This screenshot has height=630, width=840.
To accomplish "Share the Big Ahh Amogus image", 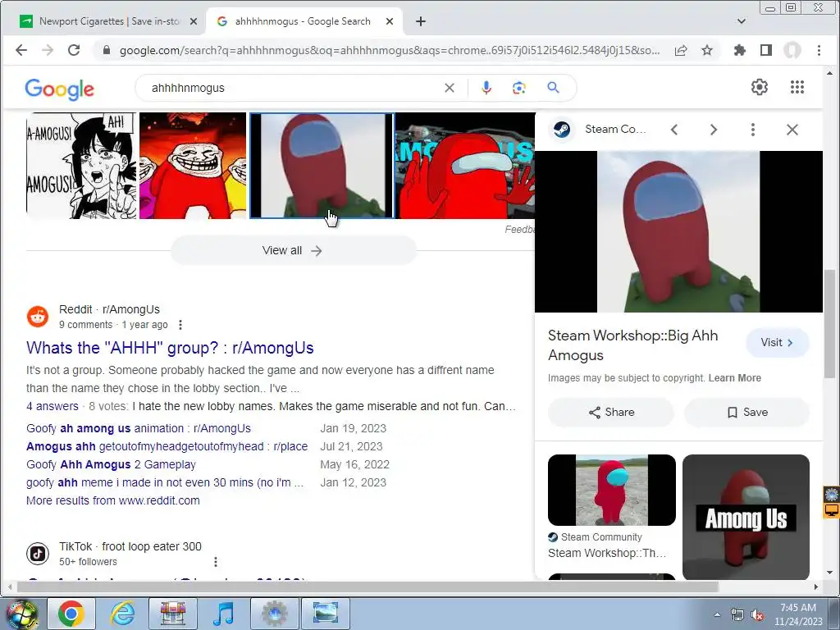I will point(611,412).
